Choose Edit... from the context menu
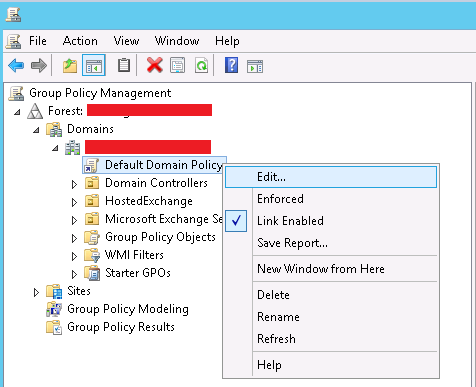 click(x=331, y=177)
